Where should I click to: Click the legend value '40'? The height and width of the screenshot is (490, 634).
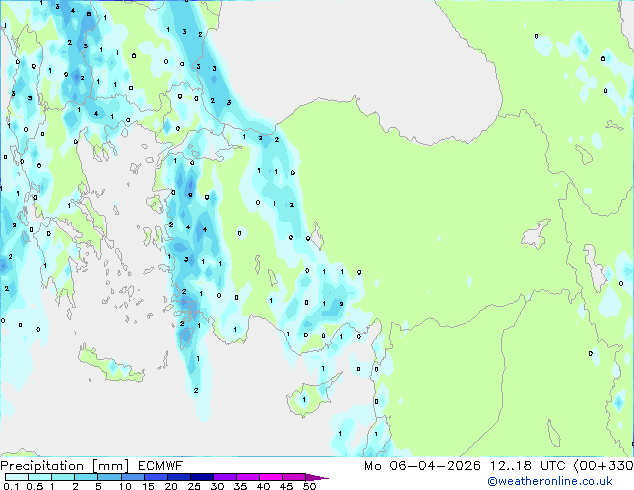(x=263, y=486)
